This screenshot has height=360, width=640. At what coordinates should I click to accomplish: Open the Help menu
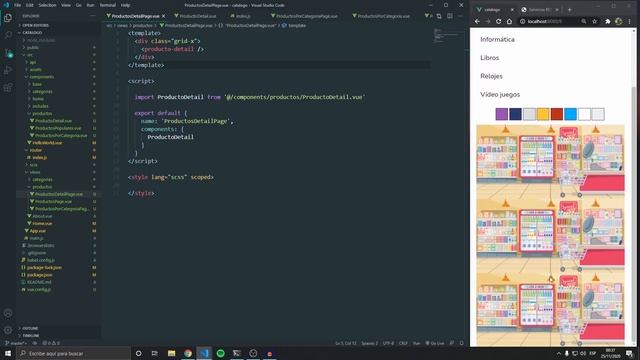pyautogui.click(x=126, y=5)
